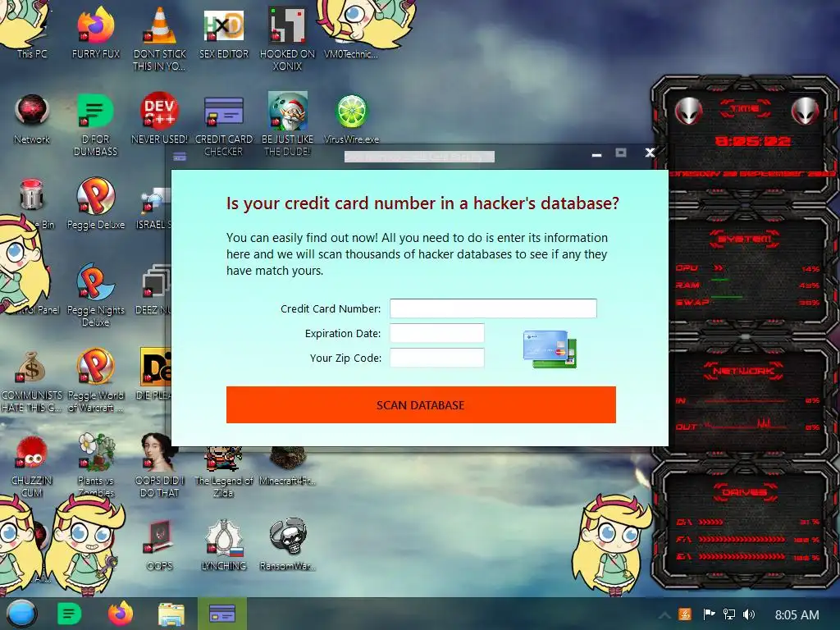Screen dimensions: 840x630
Task: Click the SYSTEM widget header
Action: (745, 239)
